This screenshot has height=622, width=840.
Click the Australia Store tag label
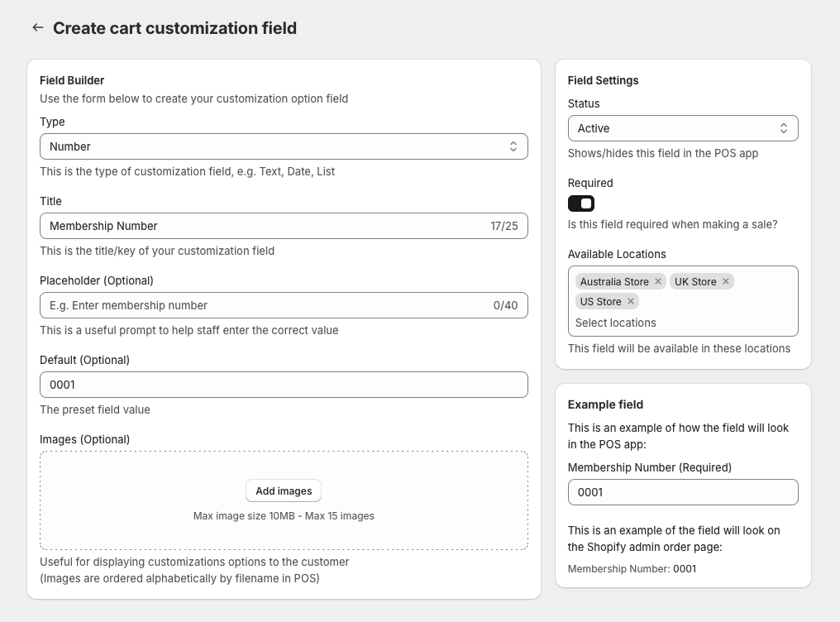pos(614,281)
